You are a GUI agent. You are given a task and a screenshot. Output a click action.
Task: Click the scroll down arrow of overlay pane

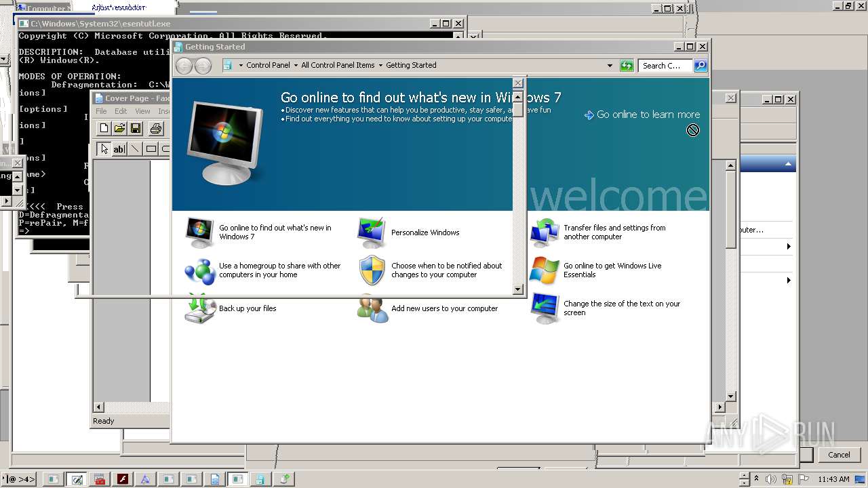pyautogui.click(x=518, y=289)
